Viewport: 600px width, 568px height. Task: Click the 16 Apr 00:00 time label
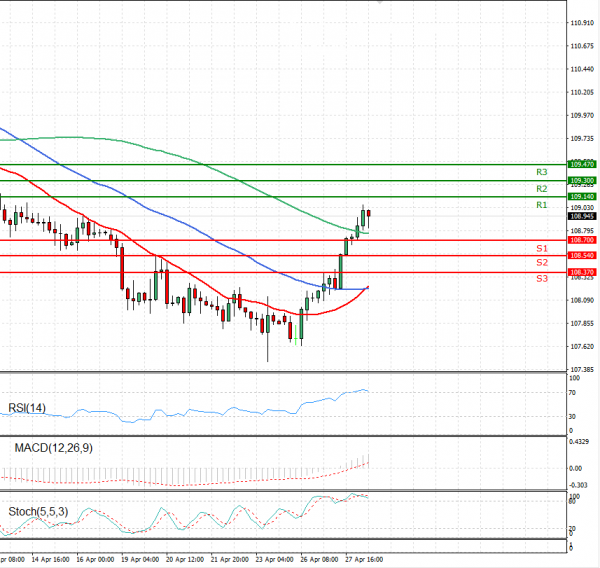(x=95, y=560)
